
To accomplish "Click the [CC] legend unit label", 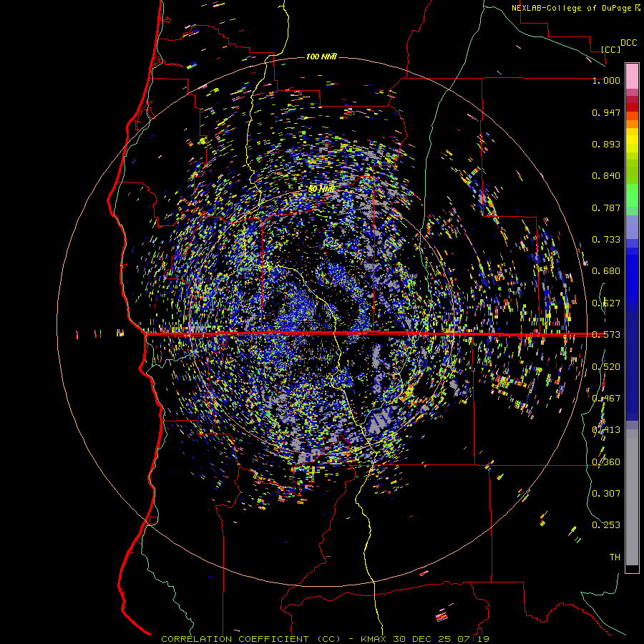I will click(611, 49).
